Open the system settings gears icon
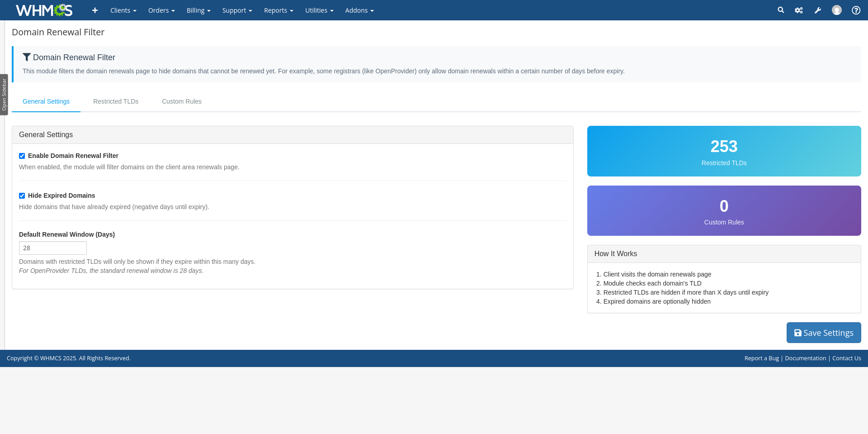868x434 pixels. pyautogui.click(x=799, y=10)
